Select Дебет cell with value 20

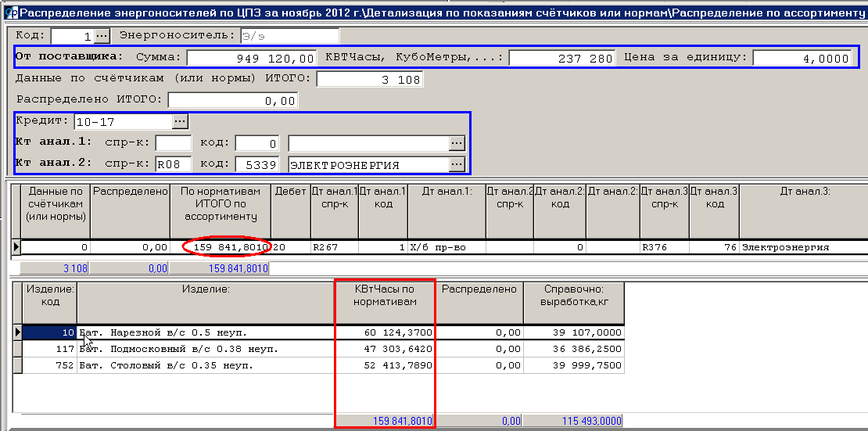click(x=291, y=248)
